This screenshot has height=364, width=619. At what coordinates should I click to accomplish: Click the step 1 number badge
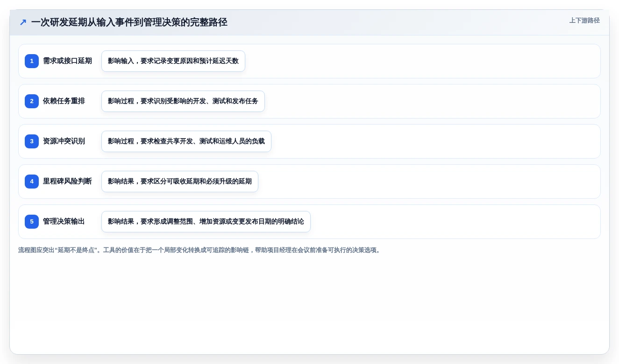32,61
